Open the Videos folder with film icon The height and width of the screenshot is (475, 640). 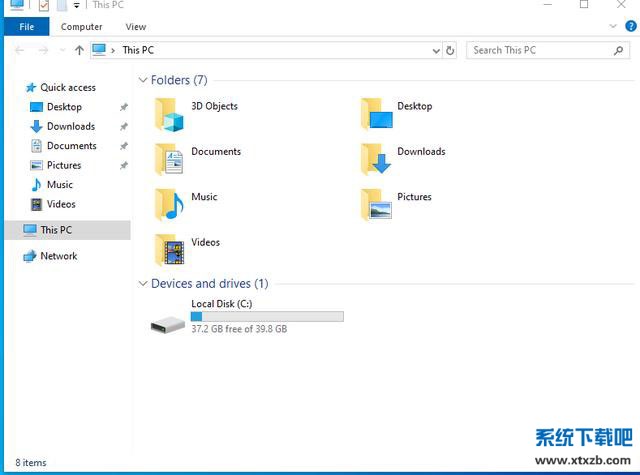click(x=169, y=250)
